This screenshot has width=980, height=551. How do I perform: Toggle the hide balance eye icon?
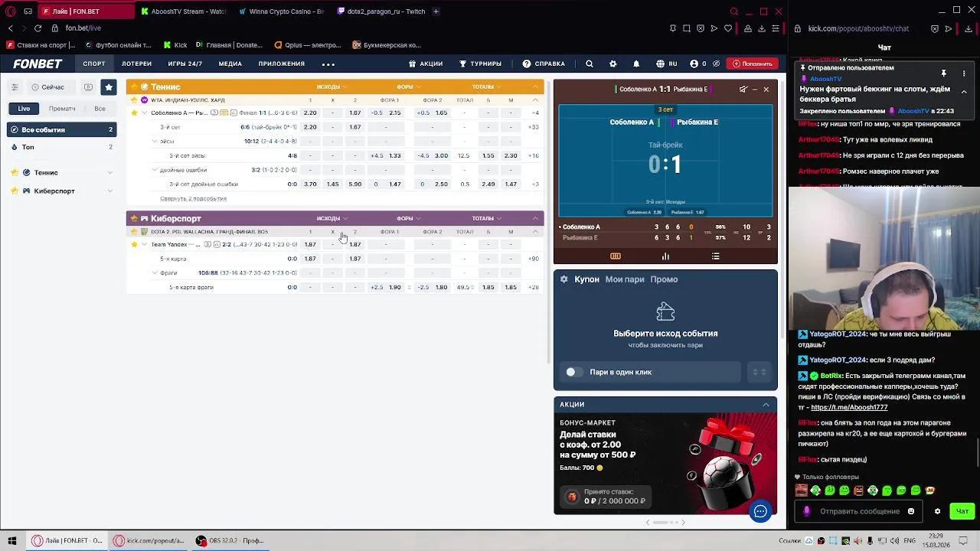[x=716, y=64]
